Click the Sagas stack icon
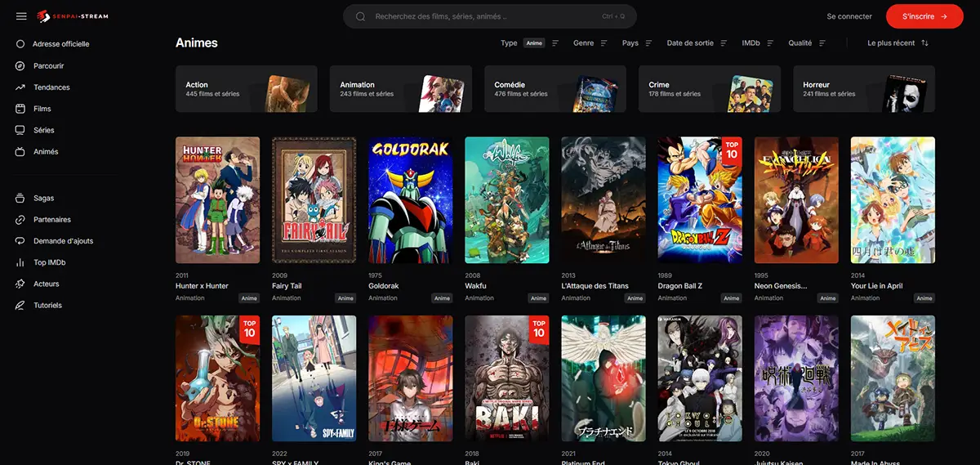This screenshot has width=980, height=465. point(20,198)
